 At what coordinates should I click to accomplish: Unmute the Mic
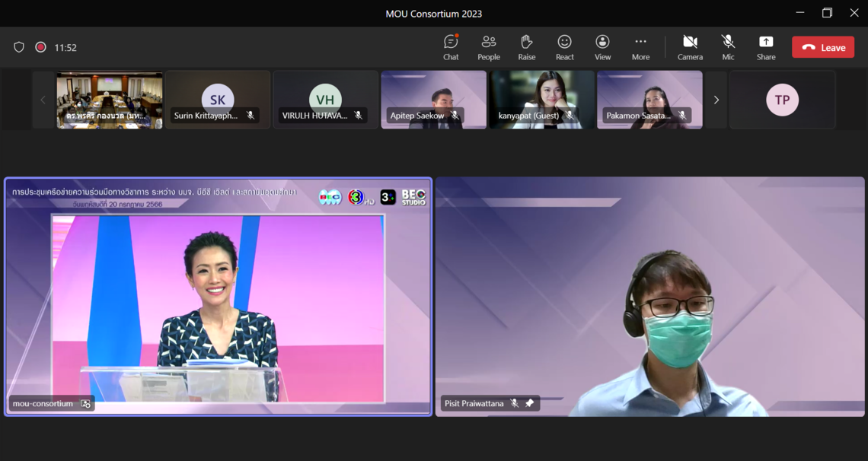tap(728, 47)
